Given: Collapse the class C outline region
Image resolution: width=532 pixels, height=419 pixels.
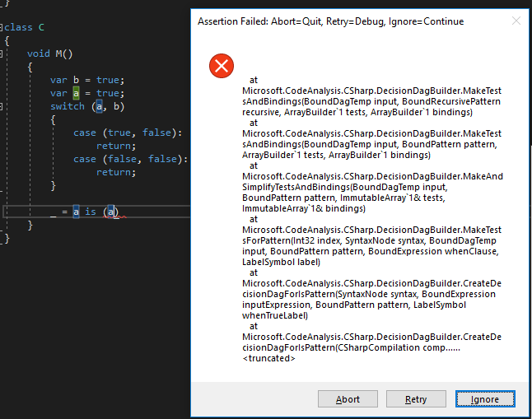Looking at the screenshot, I should click(x=1, y=27).
